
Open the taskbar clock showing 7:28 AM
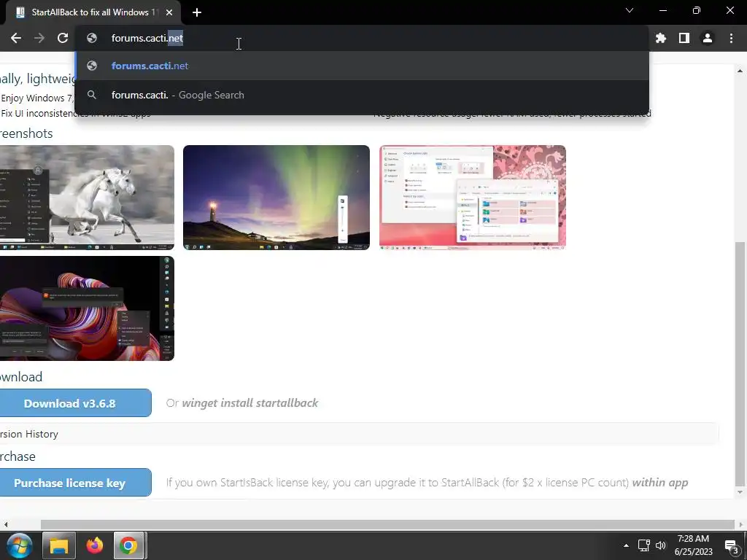(694, 545)
